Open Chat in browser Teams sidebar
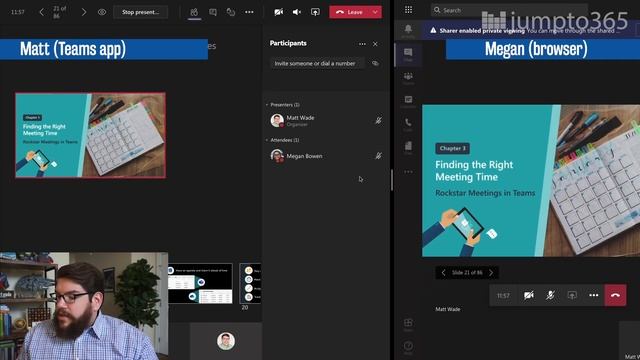 [x=408, y=55]
